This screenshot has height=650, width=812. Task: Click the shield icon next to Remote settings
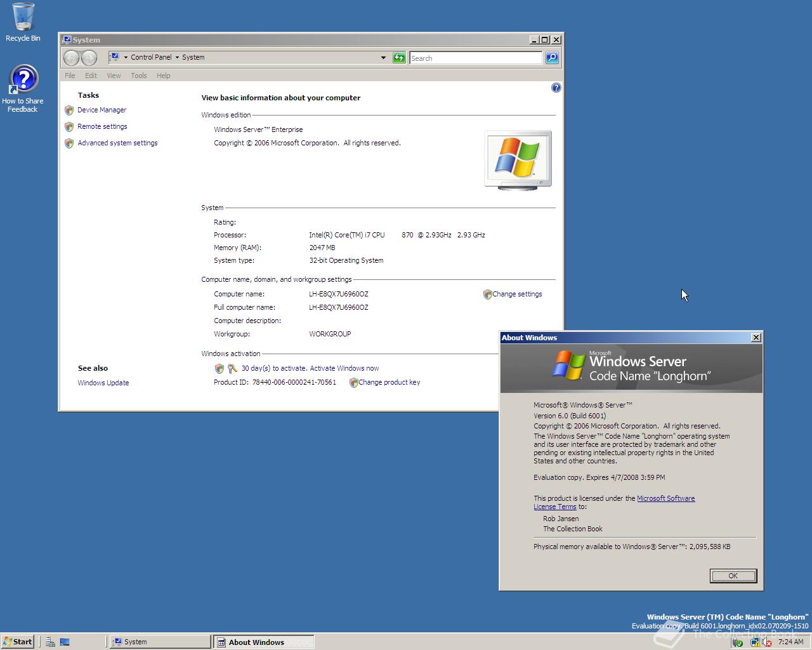pos(69,127)
